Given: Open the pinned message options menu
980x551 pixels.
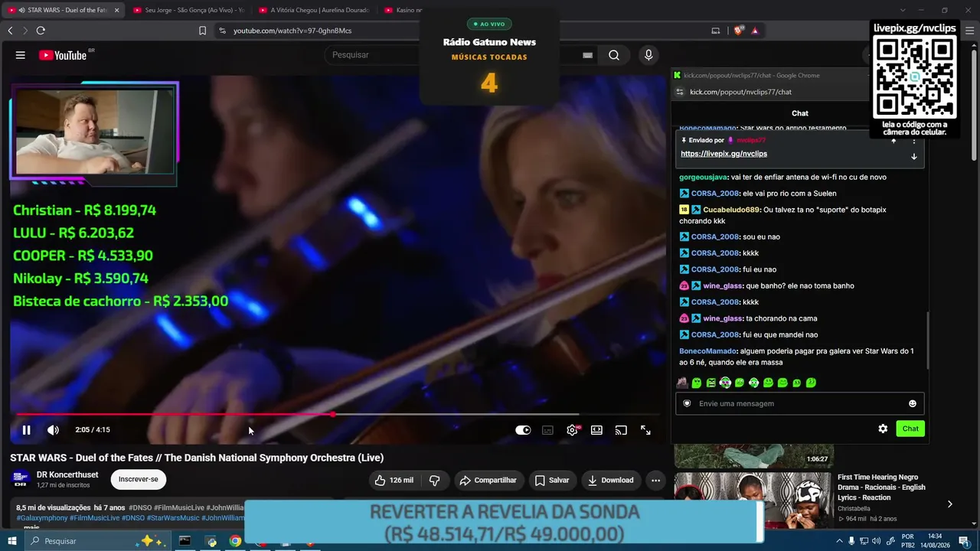Looking at the screenshot, I should point(913,141).
